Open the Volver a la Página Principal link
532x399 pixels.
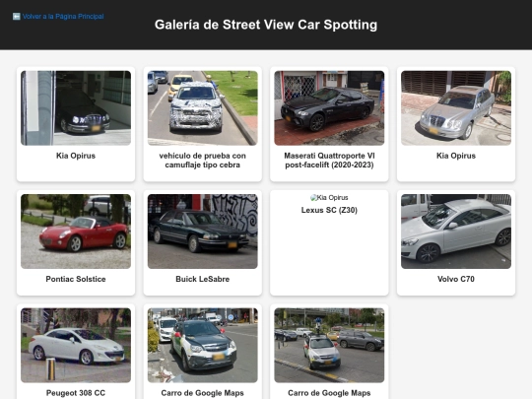click(58, 17)
